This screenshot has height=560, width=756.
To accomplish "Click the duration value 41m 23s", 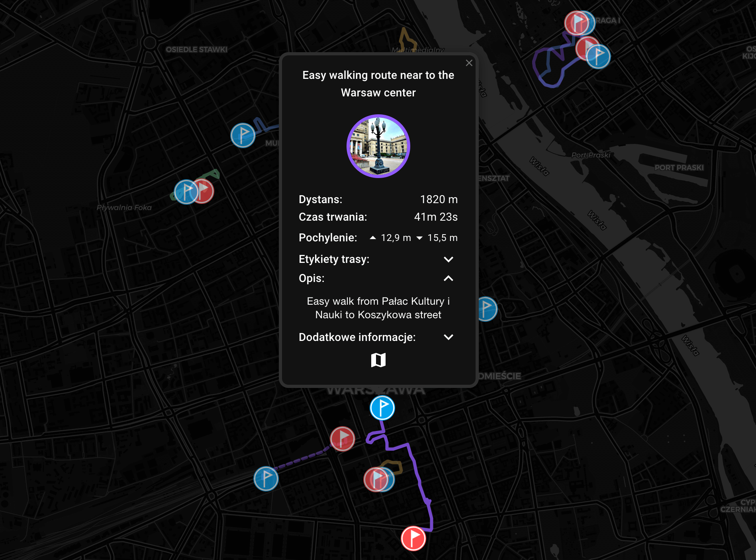I will [436, 217].
